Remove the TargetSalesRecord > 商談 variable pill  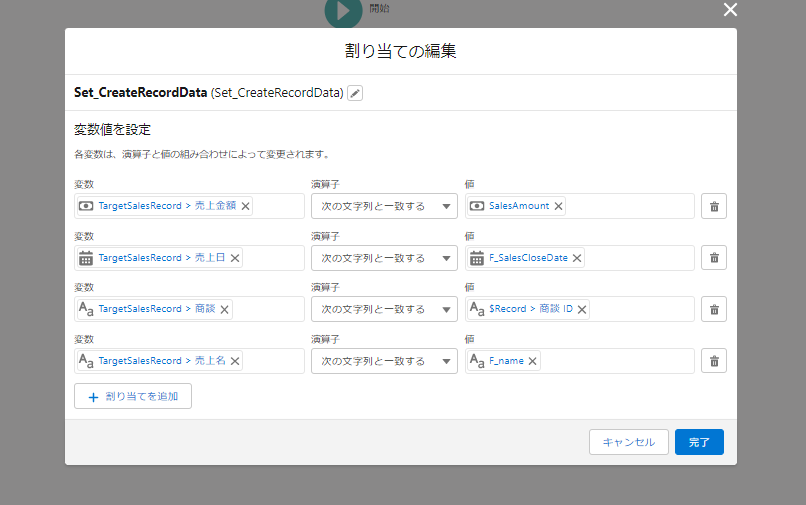(225, 310)
